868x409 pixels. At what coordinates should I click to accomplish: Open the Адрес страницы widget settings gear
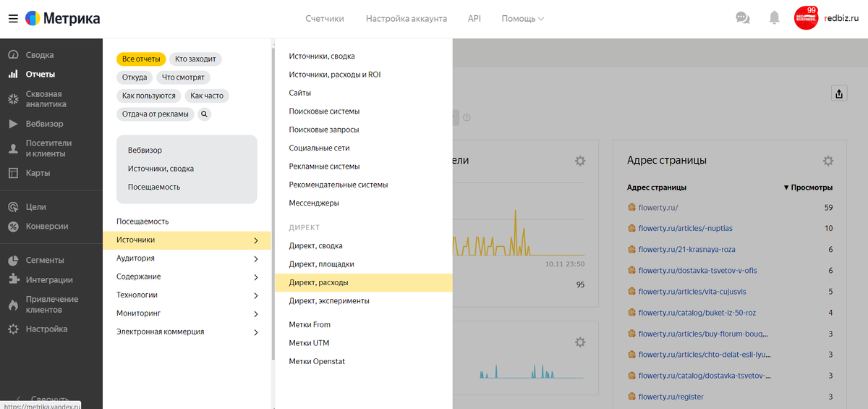[x=828, y=161]
